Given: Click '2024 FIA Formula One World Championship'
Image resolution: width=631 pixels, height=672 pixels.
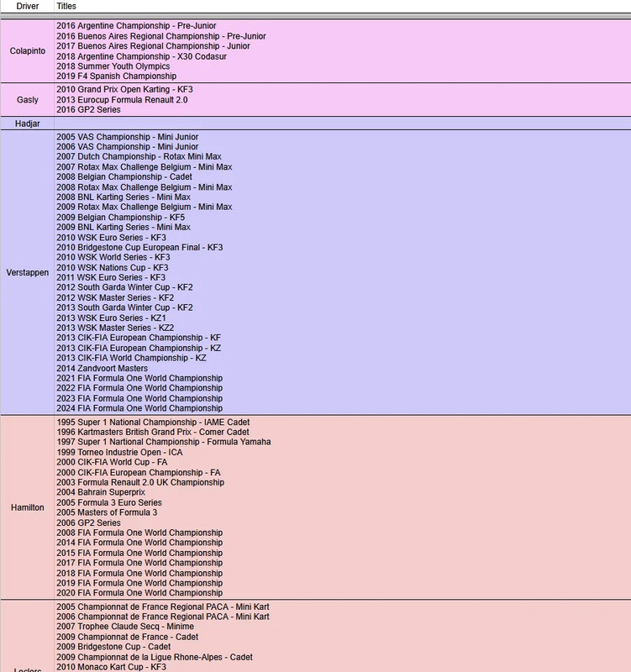Looking at the screenshot, I should tap(139, 407).
